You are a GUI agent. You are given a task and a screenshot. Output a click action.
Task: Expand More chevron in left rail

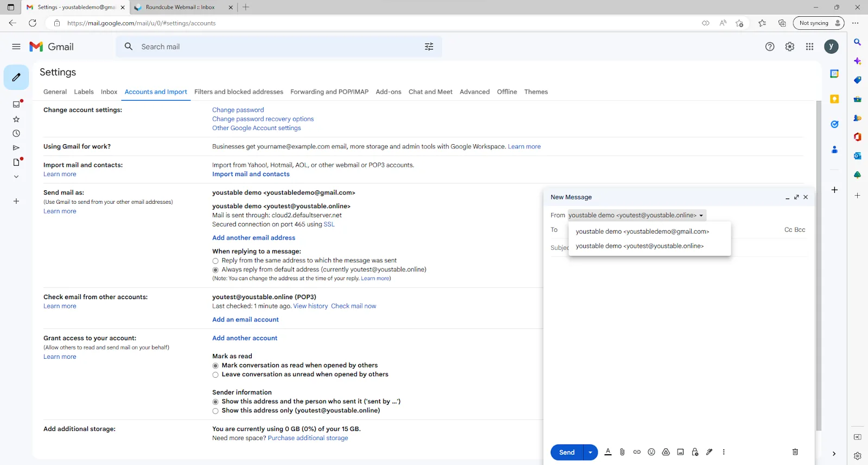click(x=16, y=177)
